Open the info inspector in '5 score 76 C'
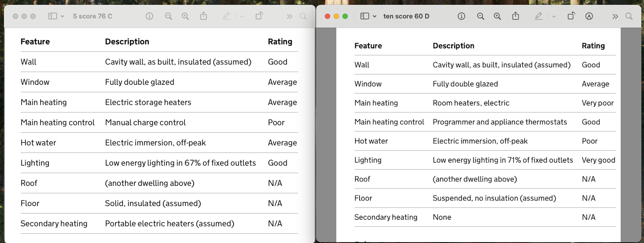 click(149, 16)
